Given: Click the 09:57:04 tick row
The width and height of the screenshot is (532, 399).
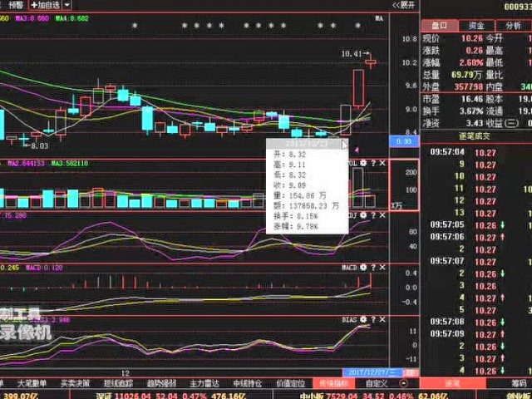Looking at the screenshot, I should [476, 152].
